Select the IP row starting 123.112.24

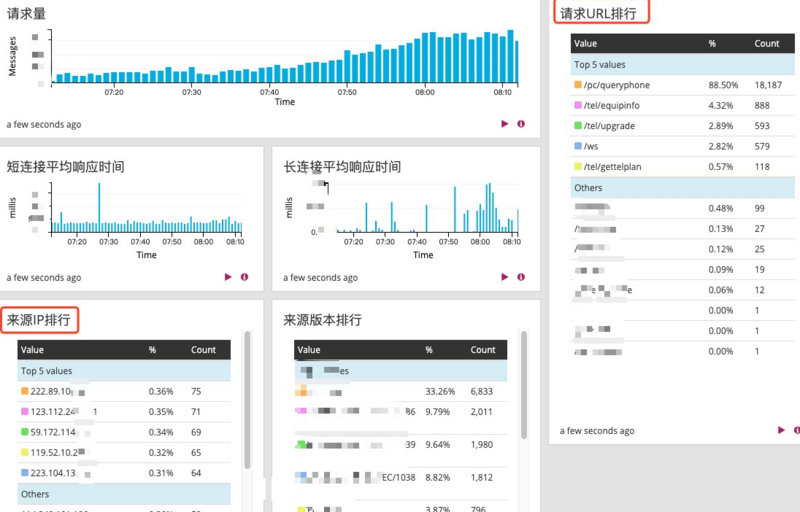(124, 412)
